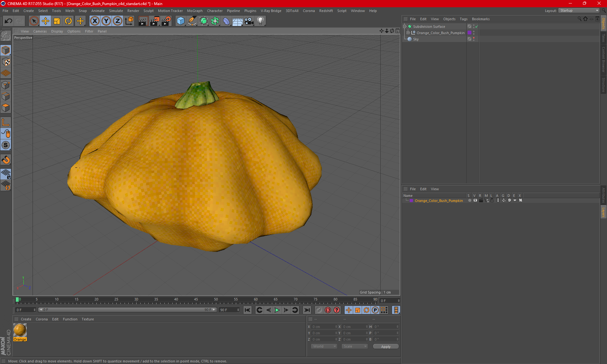607x364 pixels.
Task: Switch to Model mode in left palette
Action: [6, 50]
